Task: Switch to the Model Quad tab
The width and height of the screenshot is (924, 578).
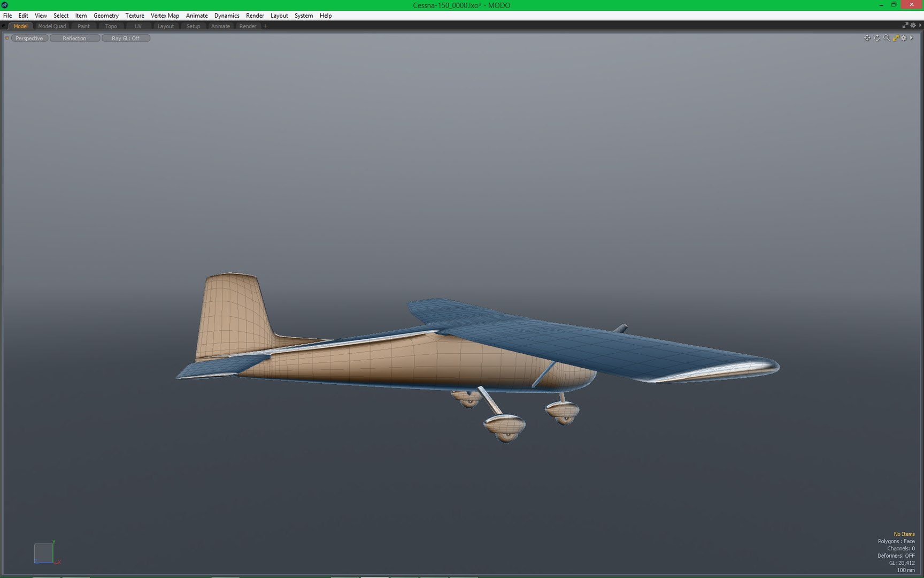Action: coord(52,26)
